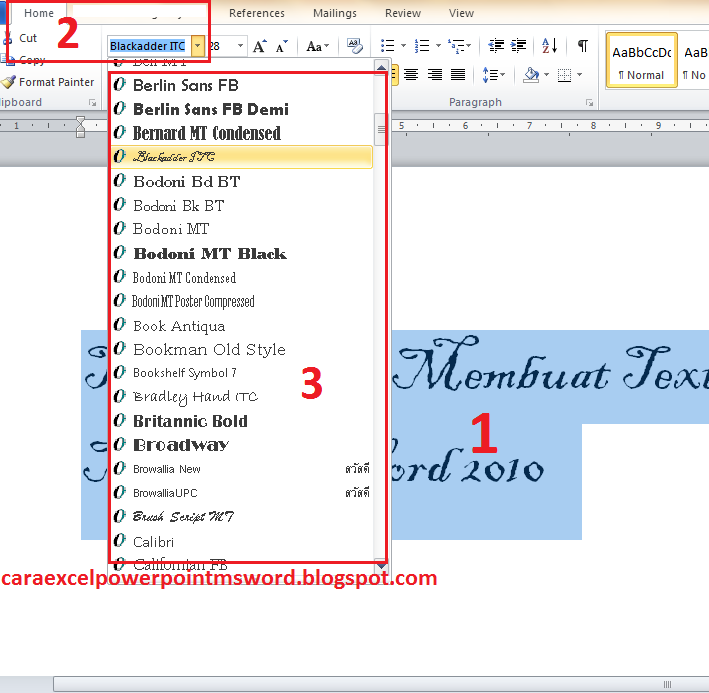Image resolution: width=709 pixels, height=693 pixels.
Task: Open the Clipboard dialog launcher
Action: pyautogui.click(x=93, y=103)
